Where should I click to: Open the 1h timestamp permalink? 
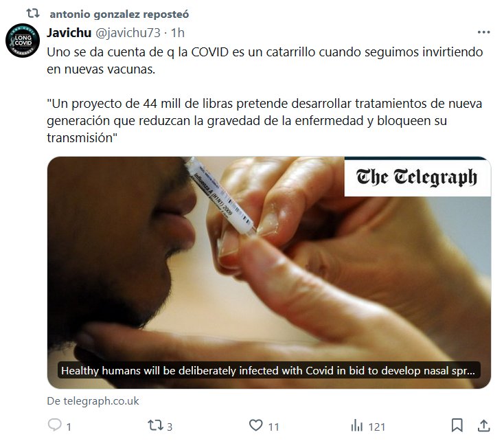(178, 32)
